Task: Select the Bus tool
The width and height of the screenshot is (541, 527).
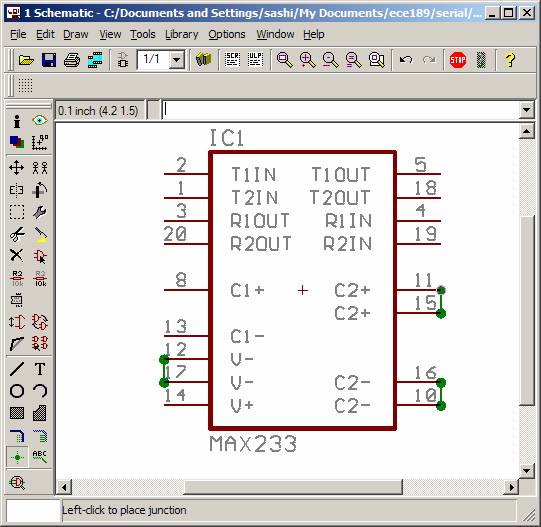Action: [17, 436]
